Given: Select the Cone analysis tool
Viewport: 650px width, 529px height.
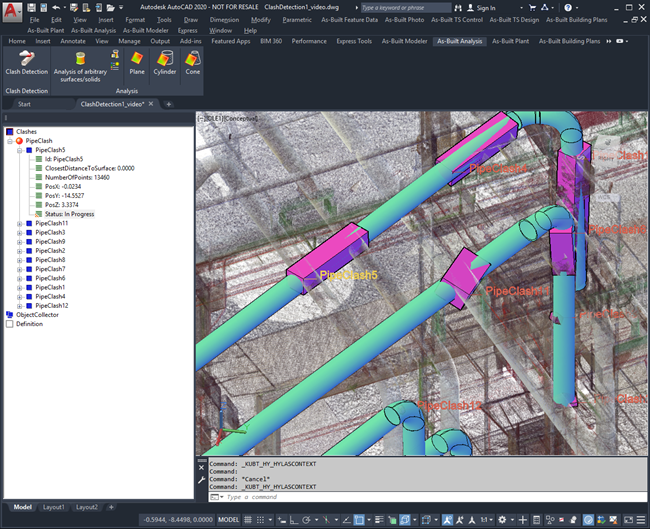Looking at the screenshot, I should click(x=193, y=58).
